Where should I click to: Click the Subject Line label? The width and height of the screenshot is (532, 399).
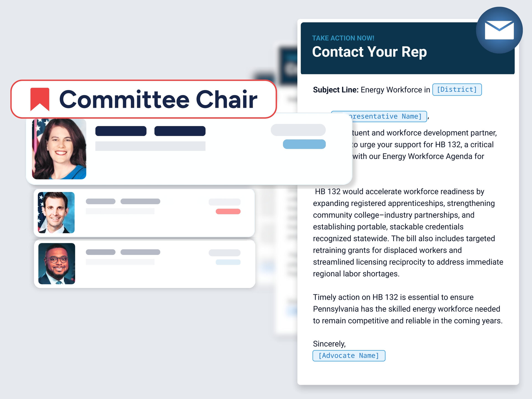(x=336, y=90)
